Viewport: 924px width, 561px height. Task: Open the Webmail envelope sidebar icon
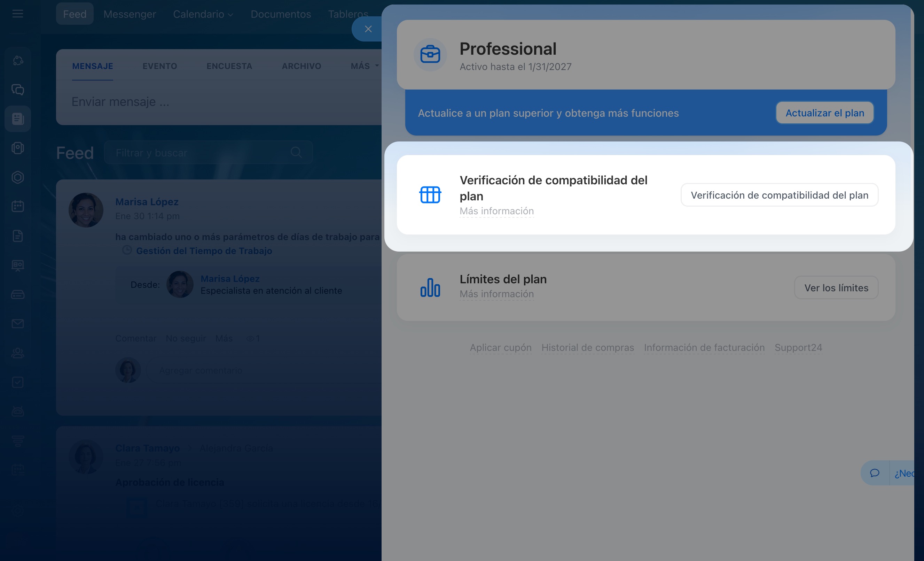pyautogui.click(x=18, y=323)
